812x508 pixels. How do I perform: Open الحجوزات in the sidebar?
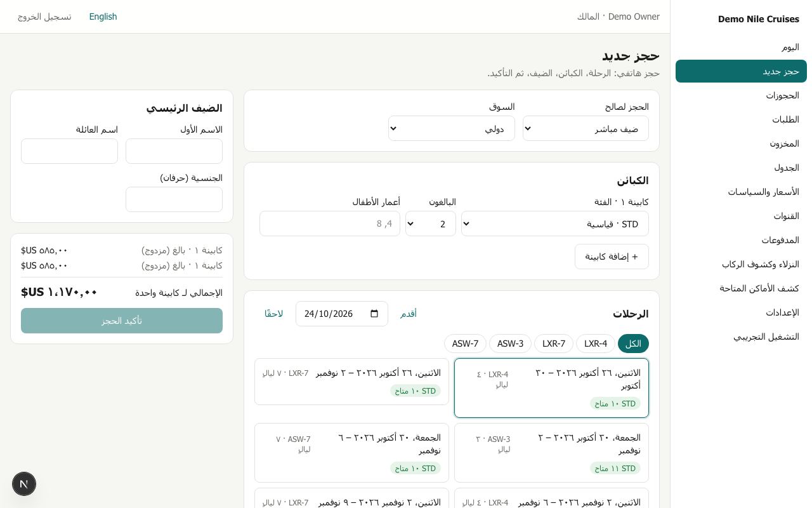tap(741, 95)
